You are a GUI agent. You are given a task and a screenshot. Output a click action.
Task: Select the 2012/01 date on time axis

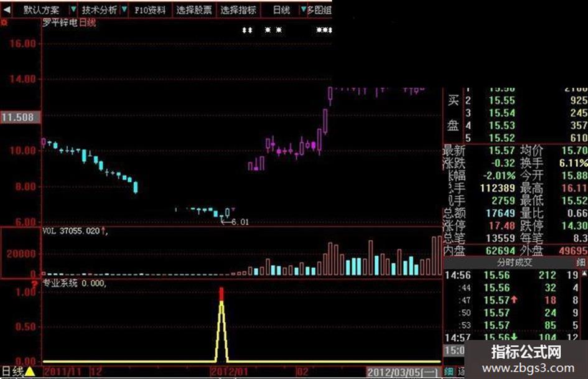(x=229, y=372)
